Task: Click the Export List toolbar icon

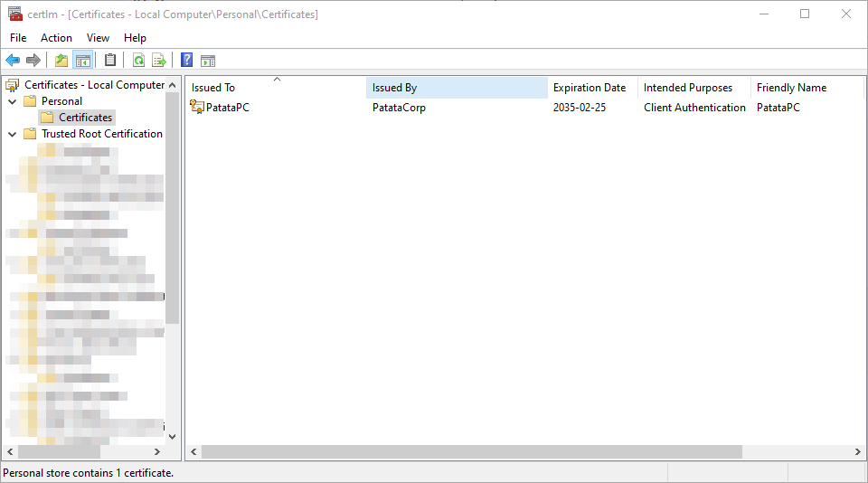Action: [159, 61]
